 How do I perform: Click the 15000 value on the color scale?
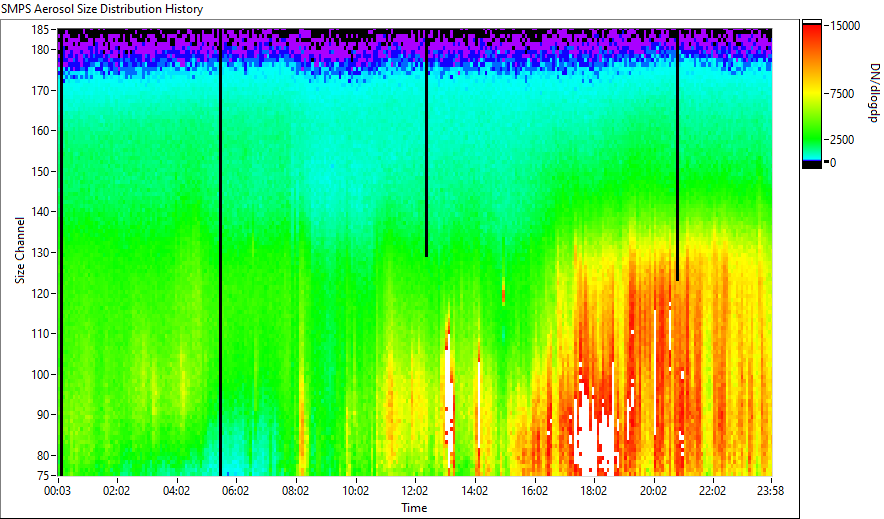845,26
